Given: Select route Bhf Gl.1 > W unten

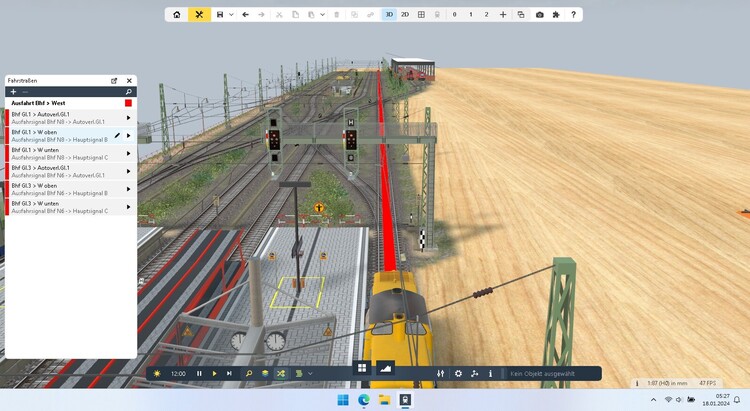Looking at the screenshot, I should [71, 154].
